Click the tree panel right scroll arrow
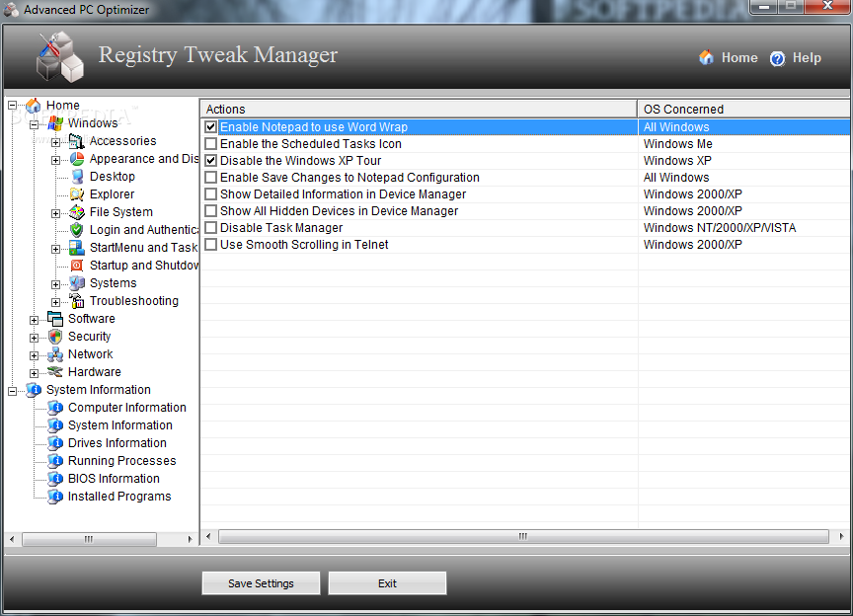This screenshot has width=853, height=616. coord(190,539)
